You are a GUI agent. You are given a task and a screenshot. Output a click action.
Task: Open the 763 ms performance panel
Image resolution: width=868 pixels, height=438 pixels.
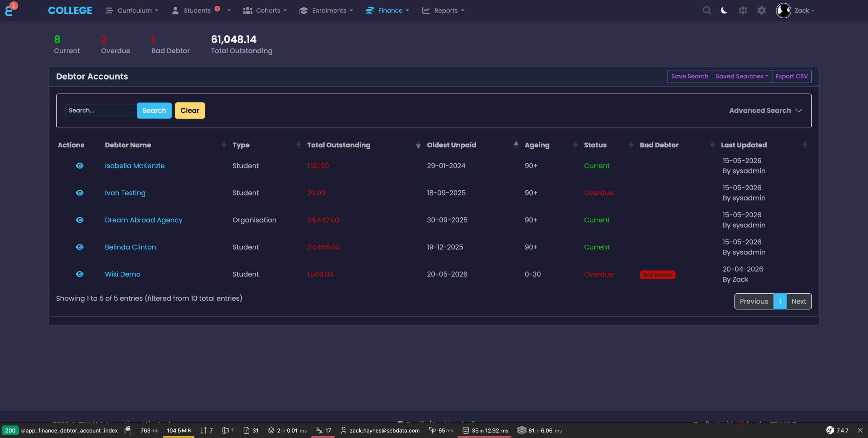point(149,430)
